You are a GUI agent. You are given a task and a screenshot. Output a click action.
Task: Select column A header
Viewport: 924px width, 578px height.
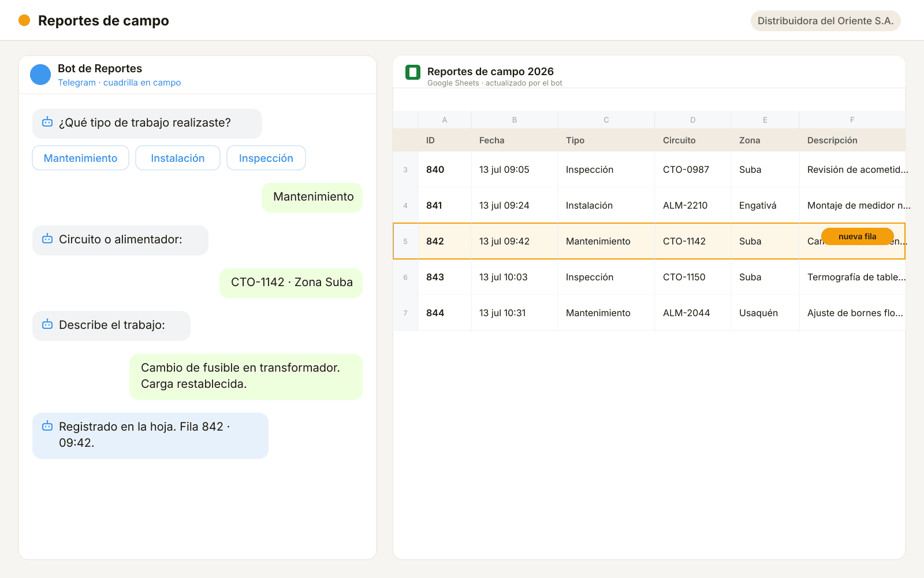pyautogui.click(x=445, y=120)
